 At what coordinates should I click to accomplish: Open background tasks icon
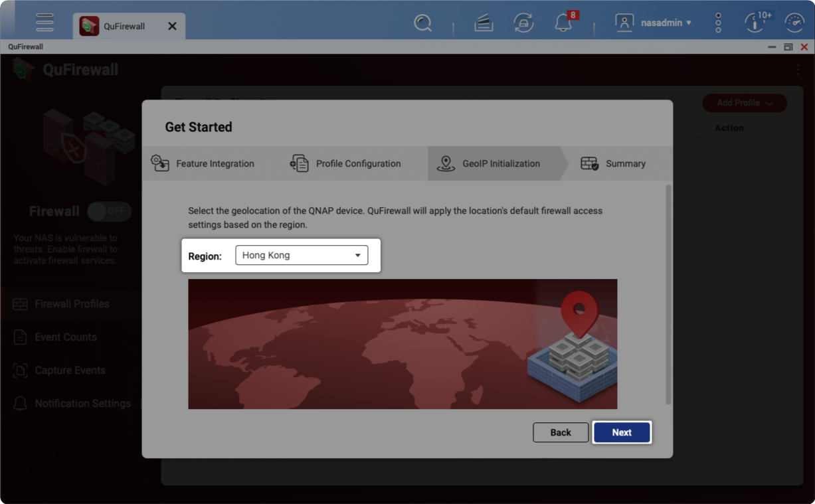pos(484,23)
